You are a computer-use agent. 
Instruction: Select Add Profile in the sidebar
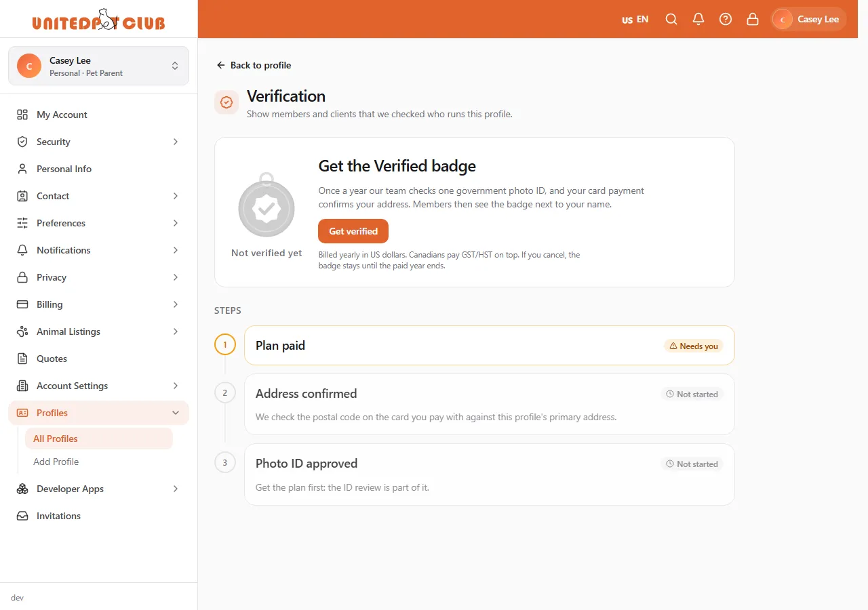click(99, 462)
